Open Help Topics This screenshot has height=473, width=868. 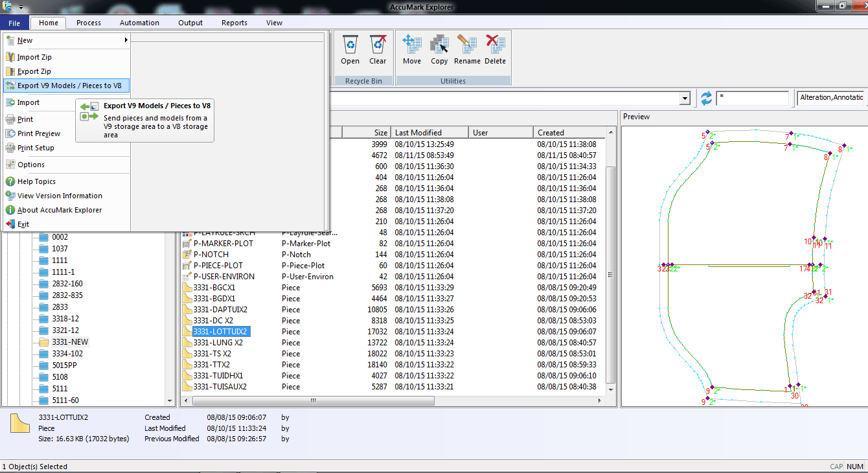click(x=67, y=181)
